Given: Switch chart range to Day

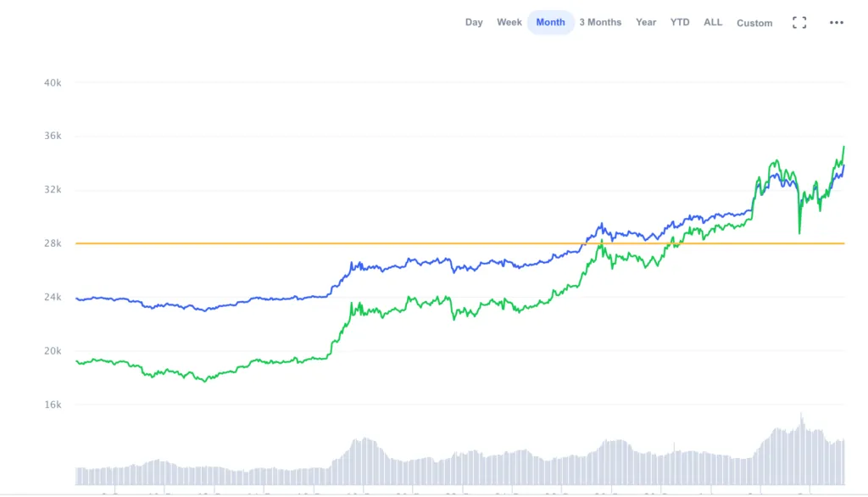Looking at the screenshot, I should [x=474, y=22].
